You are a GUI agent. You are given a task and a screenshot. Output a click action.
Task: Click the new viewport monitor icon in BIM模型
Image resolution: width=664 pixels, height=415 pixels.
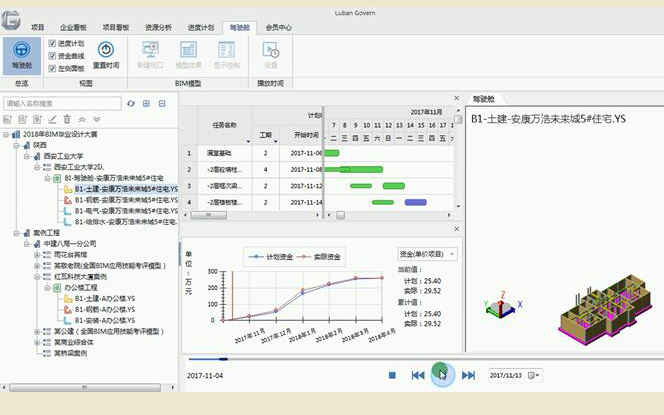150,50
